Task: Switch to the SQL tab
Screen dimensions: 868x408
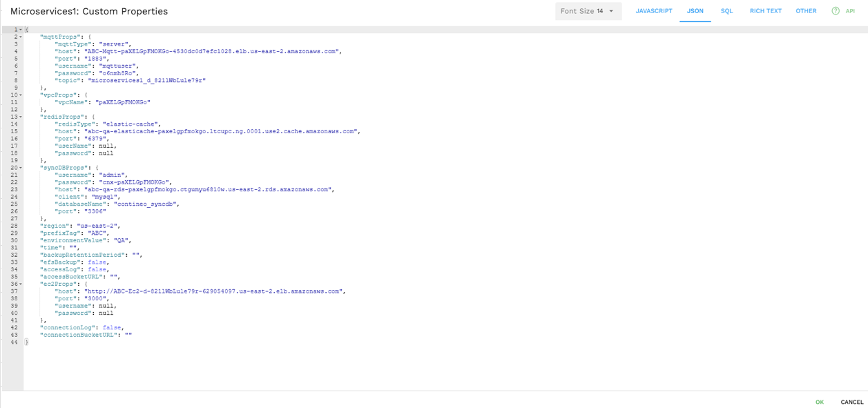Action: tap(726, 11)
